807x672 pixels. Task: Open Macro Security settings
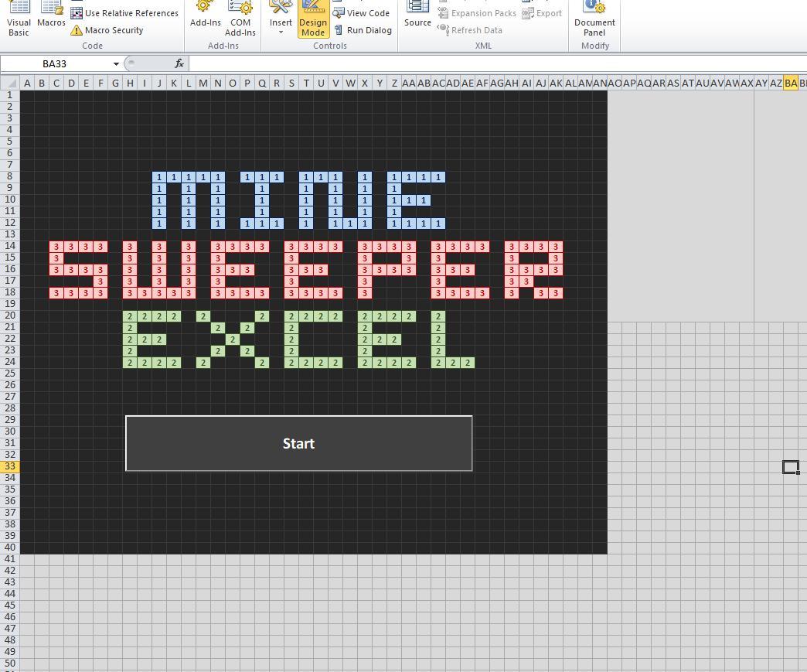point(107,30)
